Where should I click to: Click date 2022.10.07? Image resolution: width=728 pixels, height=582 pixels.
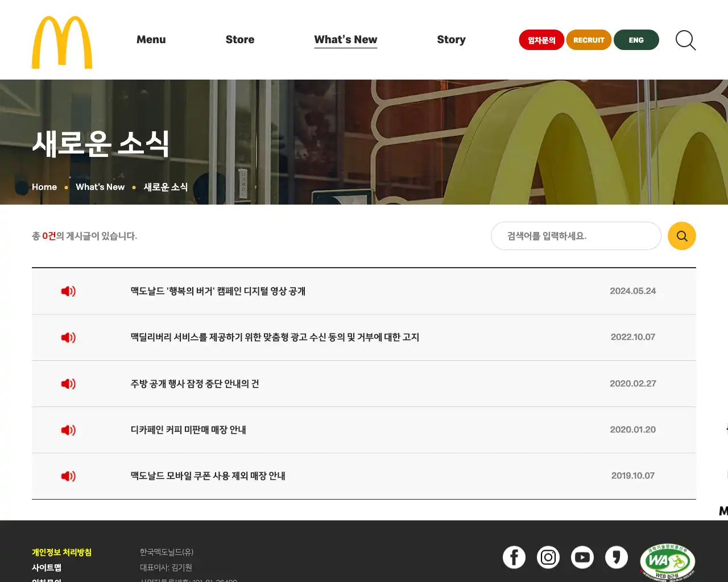pyautogui.click(x=633, y=337)
